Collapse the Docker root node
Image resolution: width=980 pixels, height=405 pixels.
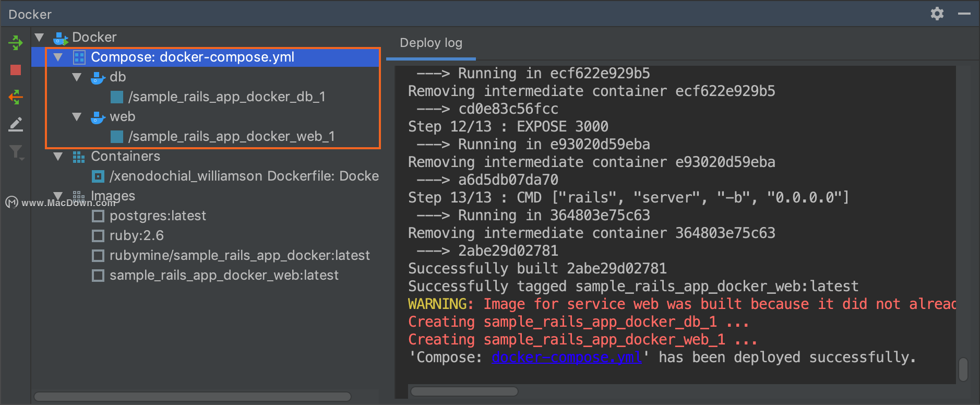pos(39,38)
